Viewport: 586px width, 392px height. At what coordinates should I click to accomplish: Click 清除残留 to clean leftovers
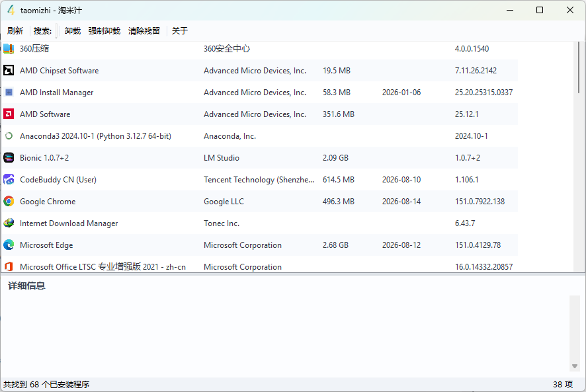coord(144,30)
